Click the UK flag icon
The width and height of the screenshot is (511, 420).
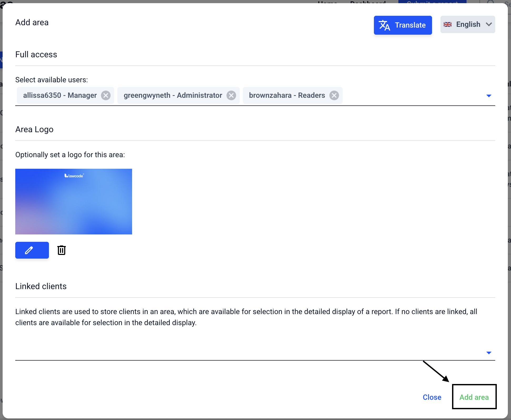[448, 24]
